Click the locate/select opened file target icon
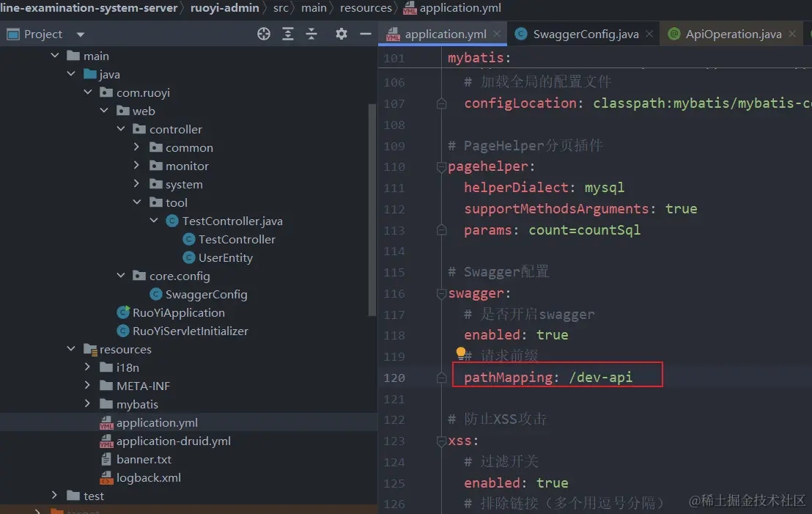 (x=264, y=34)
